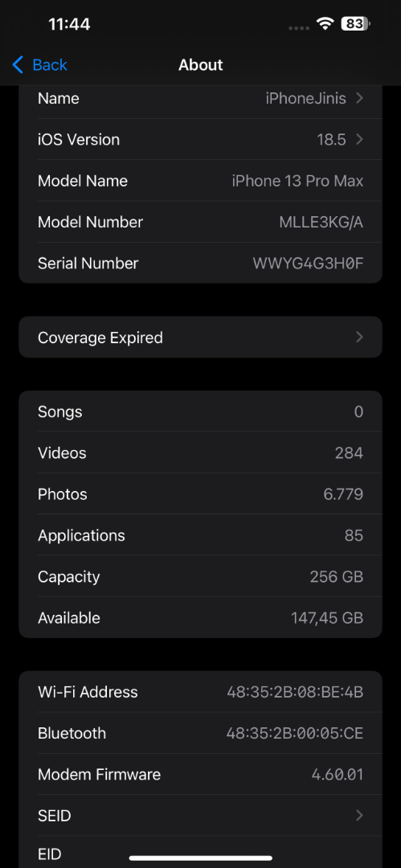Tap the blue back chevron icon
401x868 pixels.
point(18,65)
